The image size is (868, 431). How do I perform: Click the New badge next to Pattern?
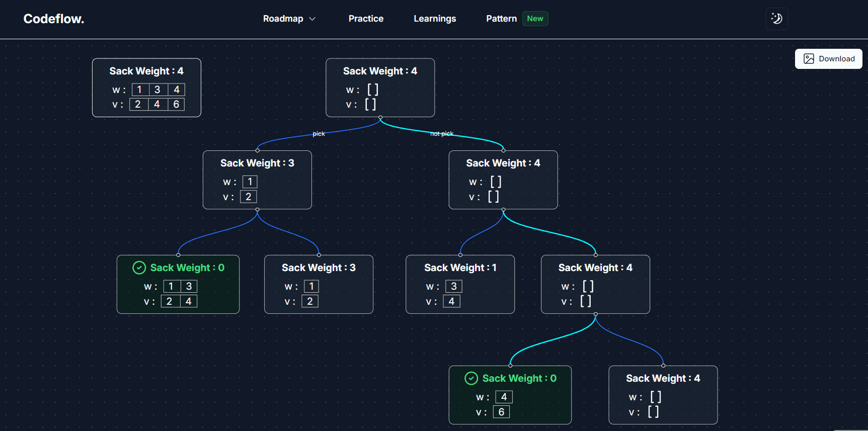tap(535, 18)
